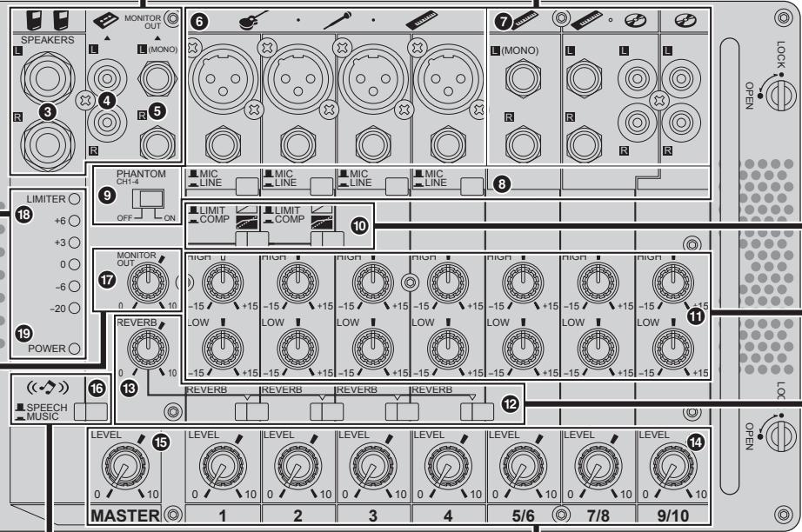This screenshot has width=802, height=532.
Task: Click the -20 level meter LED
Action: pos(75,309)
